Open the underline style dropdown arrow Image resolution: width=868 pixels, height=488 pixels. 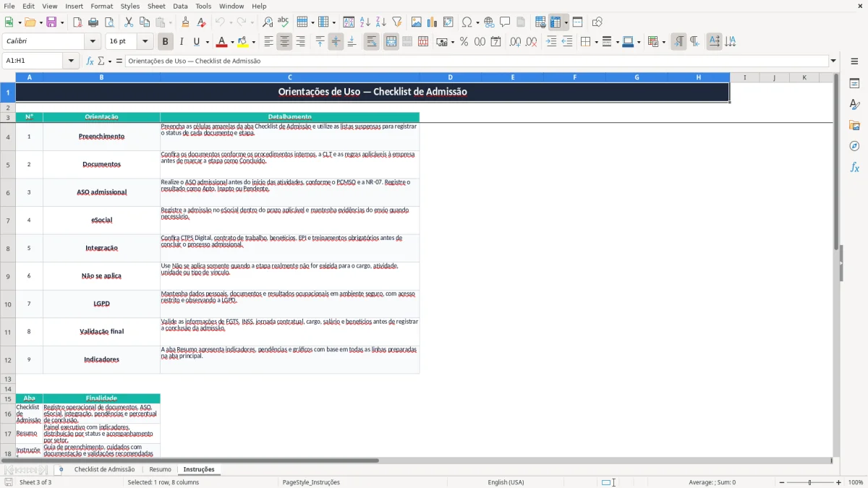pos(206,42)
